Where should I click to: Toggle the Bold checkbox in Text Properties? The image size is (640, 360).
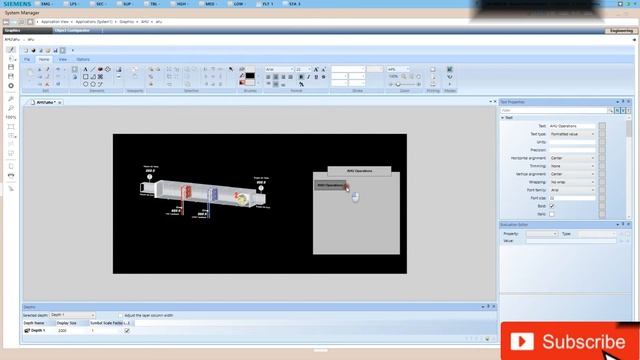tap(552, 206)
